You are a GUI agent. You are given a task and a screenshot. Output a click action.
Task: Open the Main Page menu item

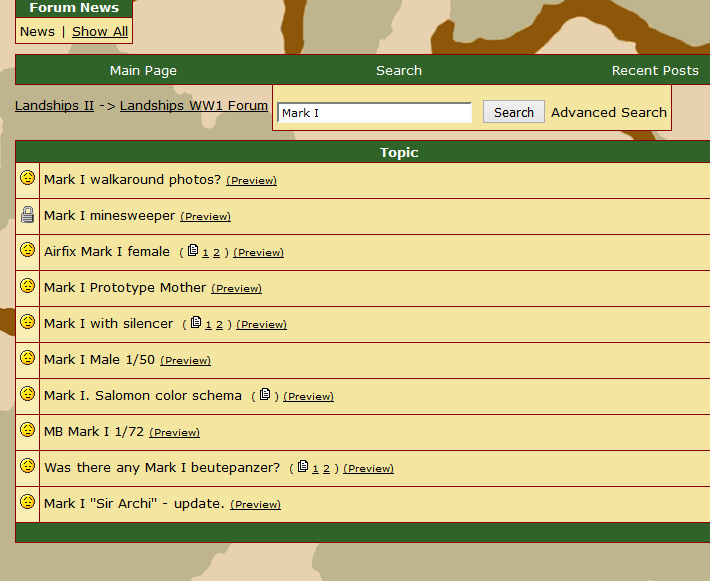143,70
